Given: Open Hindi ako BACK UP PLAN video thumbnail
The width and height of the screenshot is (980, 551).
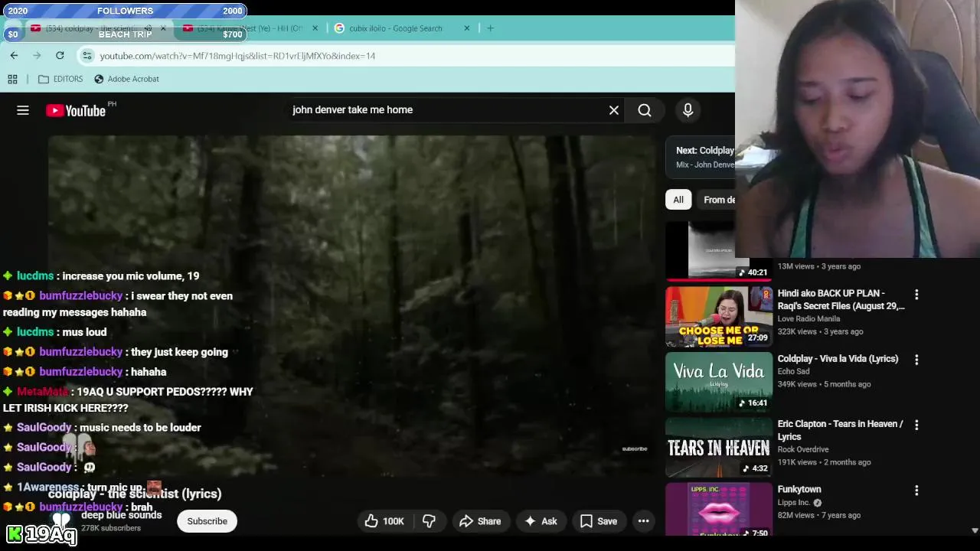Looking at the screenshot, I should (x=719, y=317).
